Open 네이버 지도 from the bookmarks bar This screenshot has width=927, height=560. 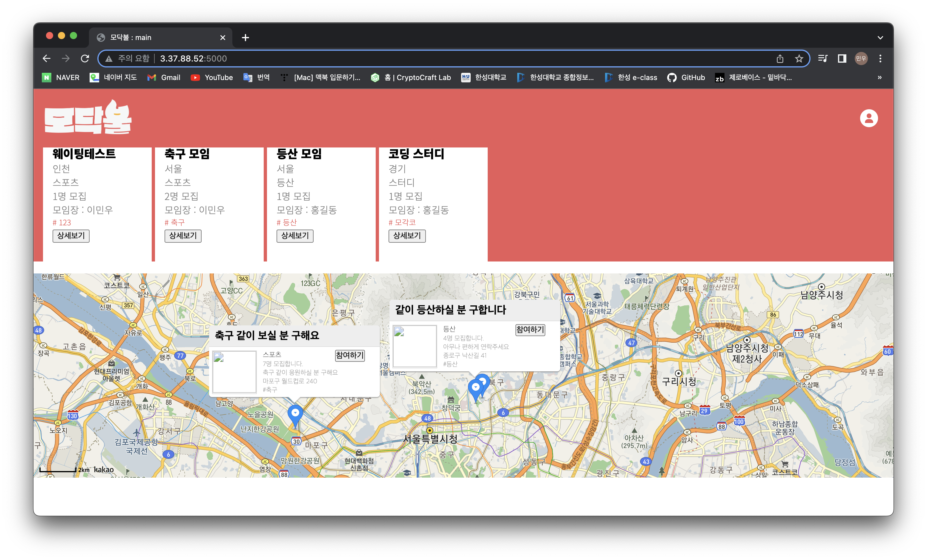point(113,78)
